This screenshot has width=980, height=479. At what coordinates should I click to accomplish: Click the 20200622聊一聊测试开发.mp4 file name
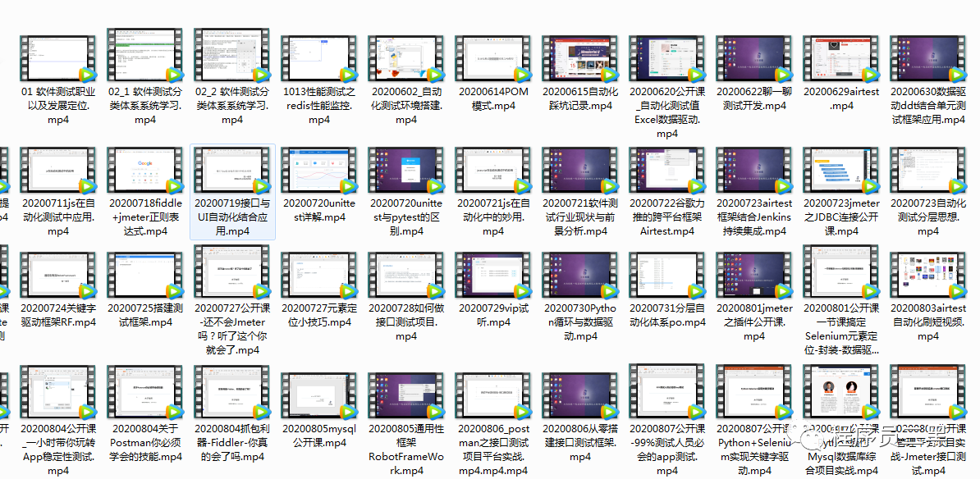pos(753,98)
